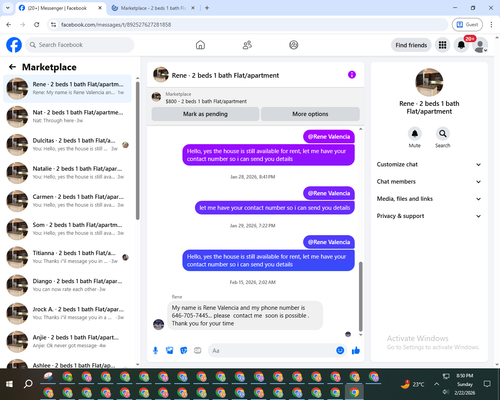Expand Media, files and links section

tap(429, 199)
